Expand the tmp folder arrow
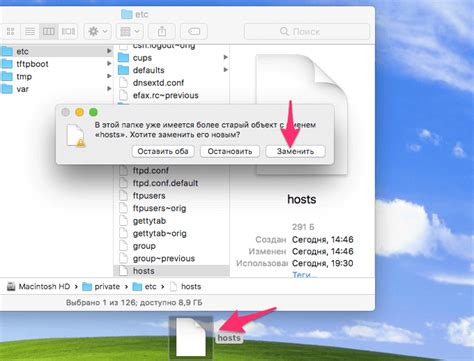474x361 pixels. tap(109, 76)
